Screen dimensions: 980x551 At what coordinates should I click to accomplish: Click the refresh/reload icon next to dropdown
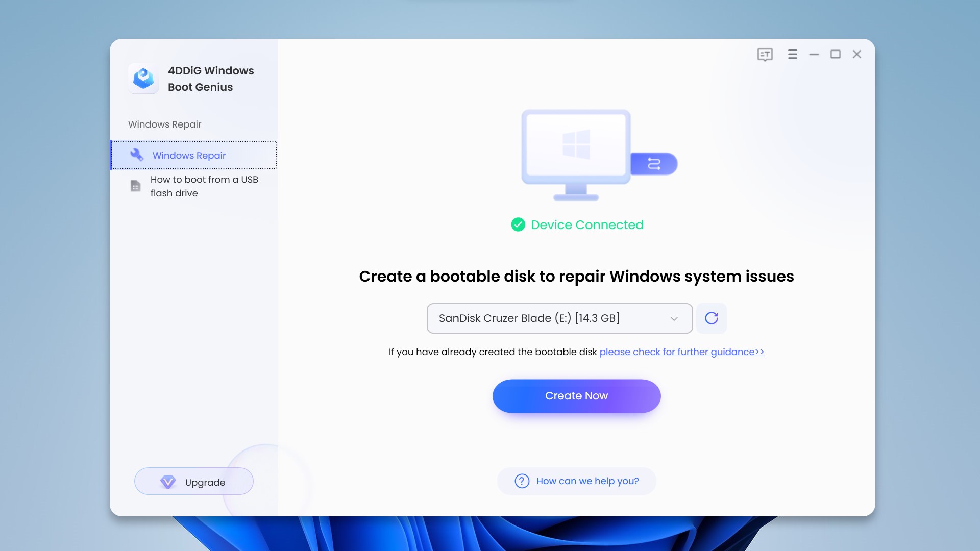coord(711,318)
